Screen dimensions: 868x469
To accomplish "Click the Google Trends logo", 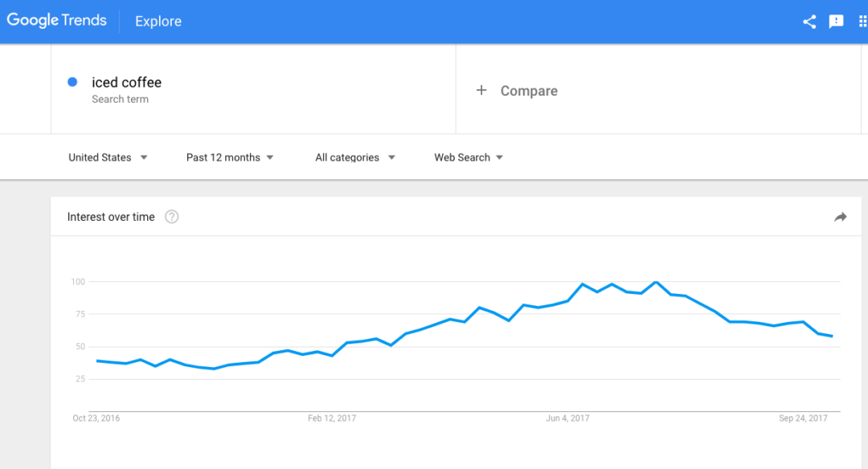I will click(56, 20).
